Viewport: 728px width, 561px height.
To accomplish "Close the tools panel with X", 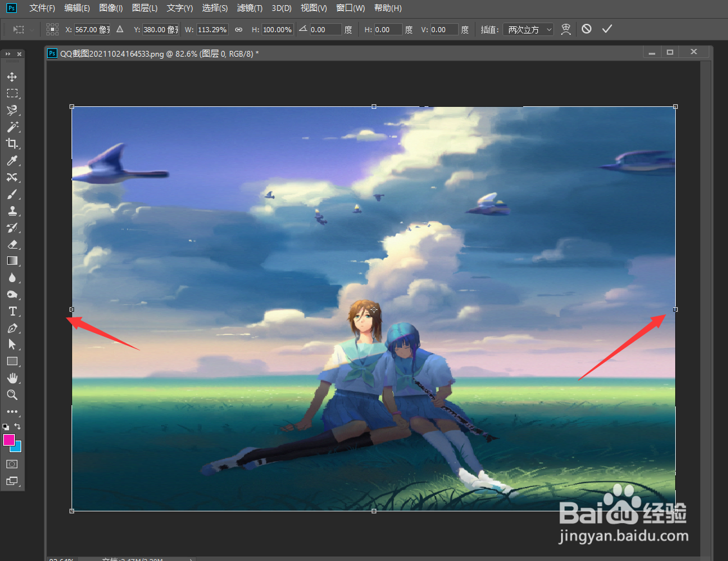I will tap(19, 54).
